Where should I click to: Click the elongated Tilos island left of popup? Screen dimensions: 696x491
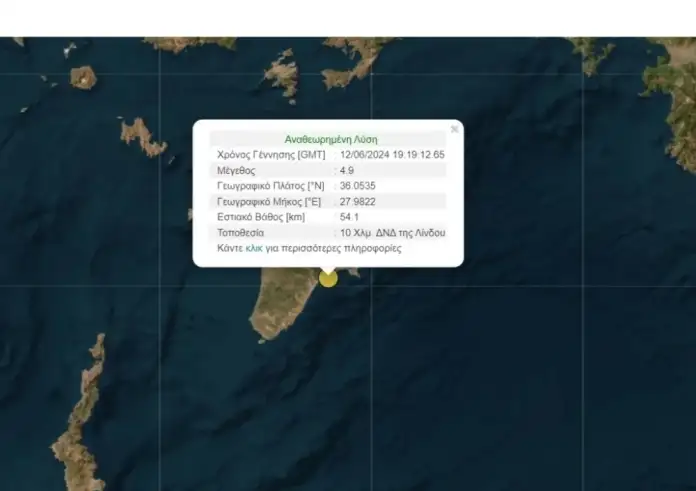tap(143, 137)
